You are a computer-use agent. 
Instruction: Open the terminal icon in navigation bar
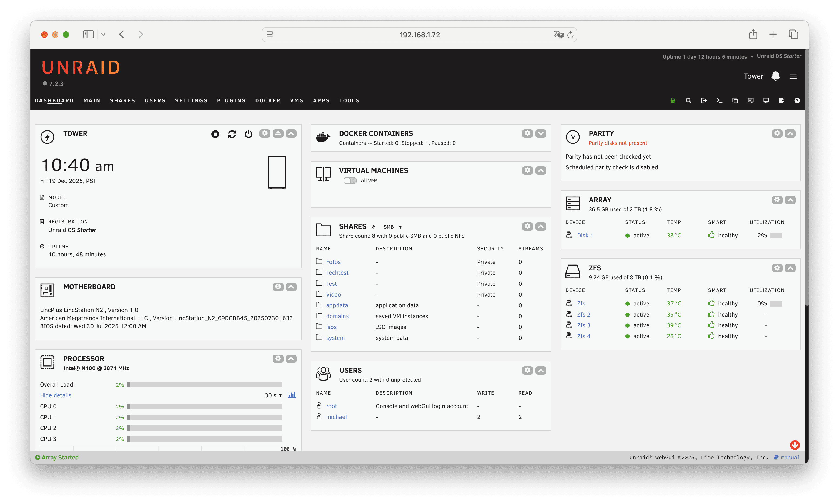point(719,100)
